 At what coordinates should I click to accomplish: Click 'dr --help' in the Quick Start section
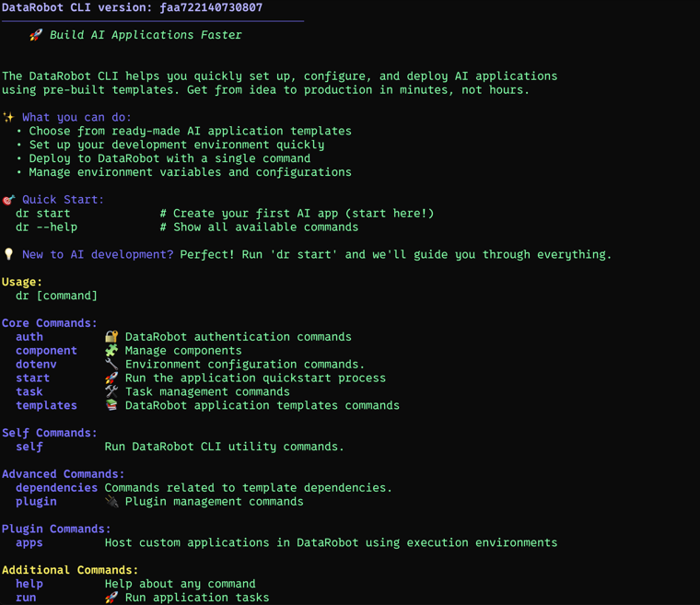46,227
